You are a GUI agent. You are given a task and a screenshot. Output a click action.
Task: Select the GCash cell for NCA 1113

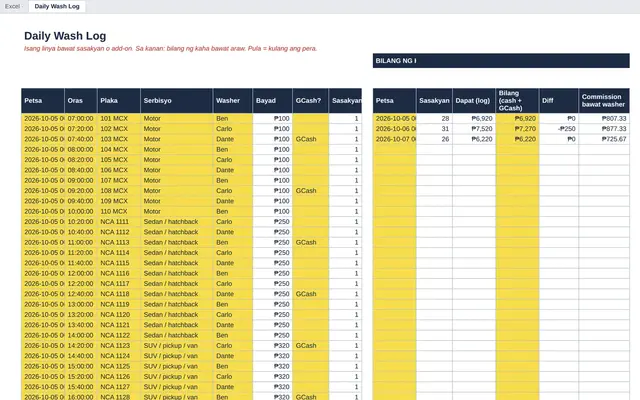tap(311, 242)
